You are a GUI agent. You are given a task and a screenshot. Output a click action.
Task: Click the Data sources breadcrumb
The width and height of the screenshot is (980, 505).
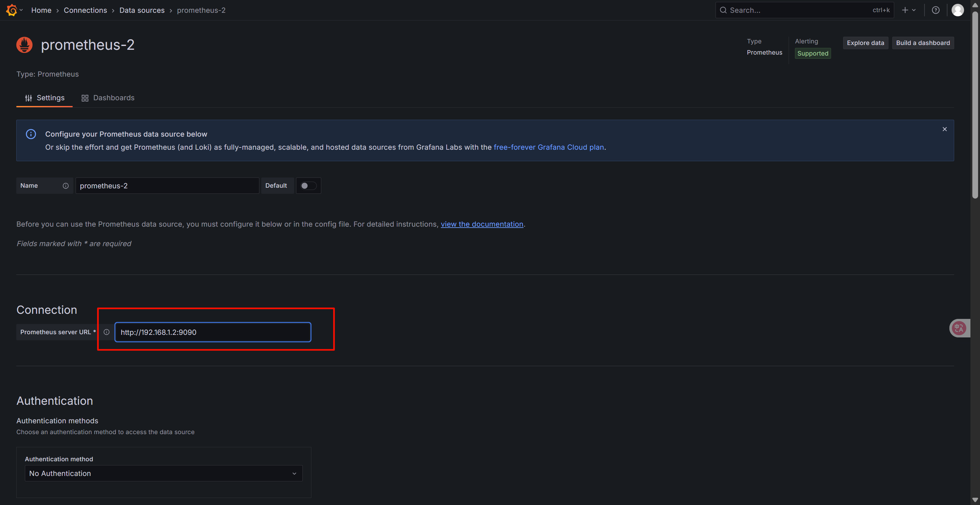[142, 10]
